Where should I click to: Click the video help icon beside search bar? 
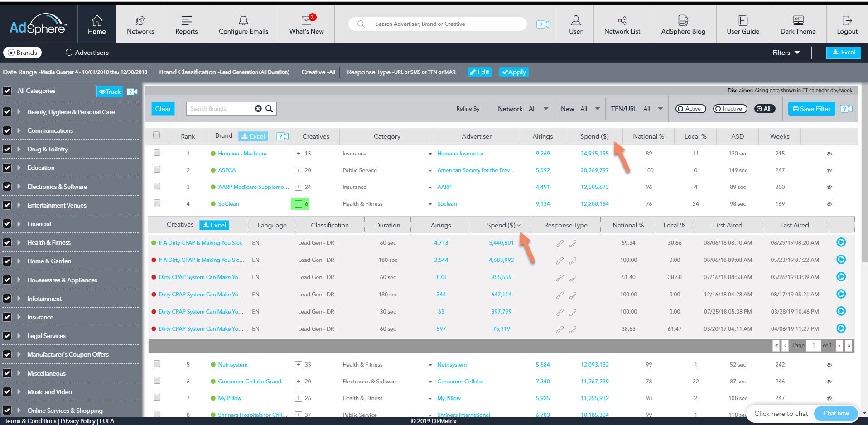[543, 24]
